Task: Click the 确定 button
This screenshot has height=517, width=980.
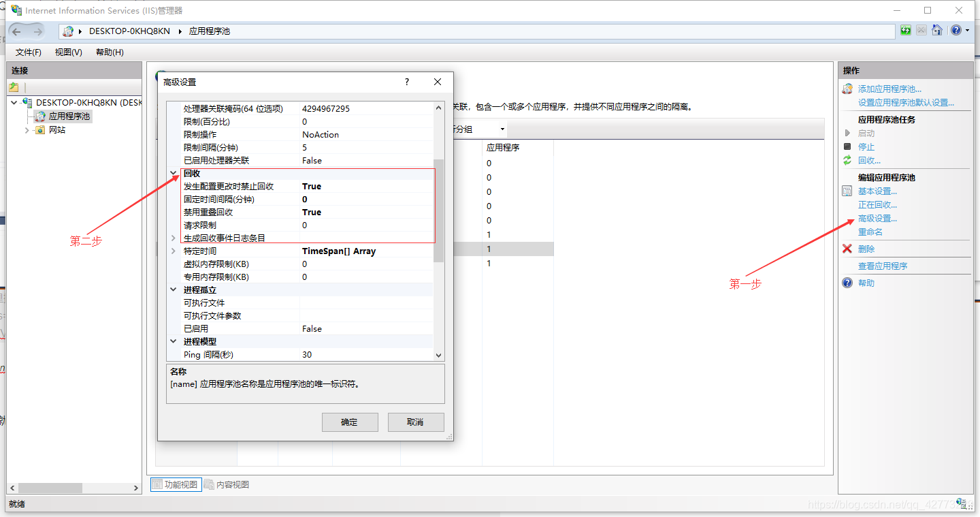Action: point(350,422)
